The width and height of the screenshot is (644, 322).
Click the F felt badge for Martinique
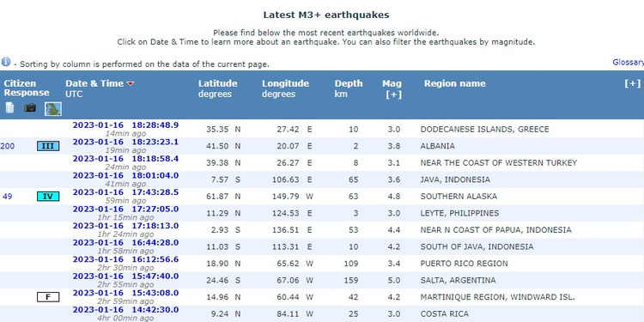pos(48,297)
